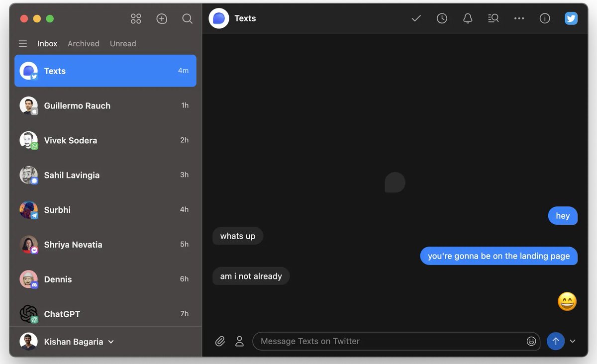The width and height of the screenshot is (597, 364).
Task: Click the '4m' timestamp on Texts row
Action: click(184, 71)
